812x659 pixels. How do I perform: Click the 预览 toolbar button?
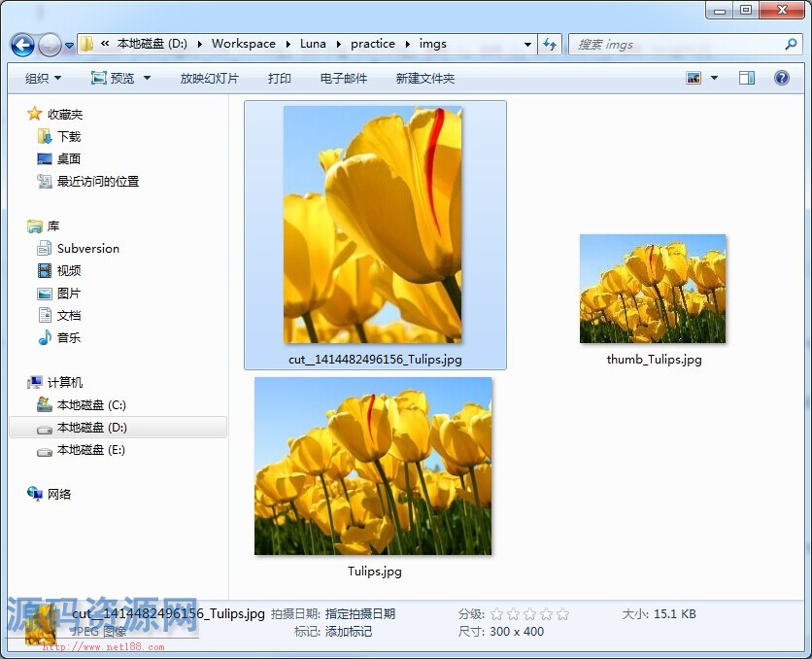point(113,78)
